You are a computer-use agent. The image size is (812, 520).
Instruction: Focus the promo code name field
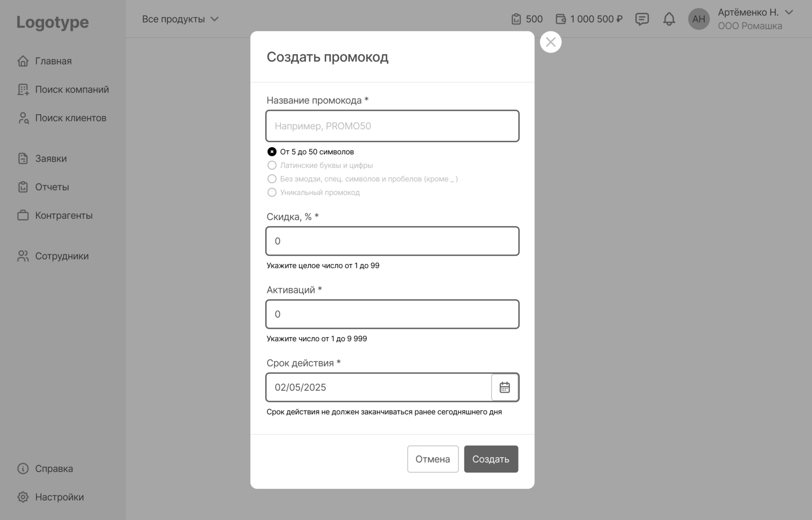(392, 126)
